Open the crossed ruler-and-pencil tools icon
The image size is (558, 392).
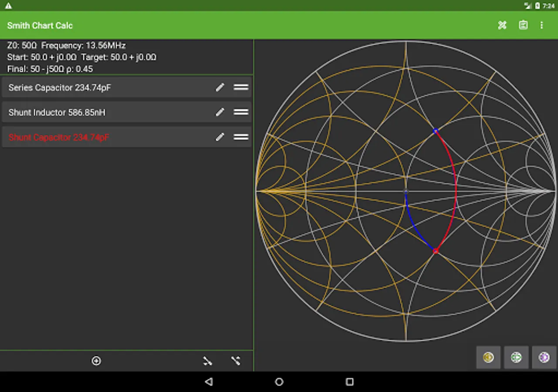click(502, 25)
